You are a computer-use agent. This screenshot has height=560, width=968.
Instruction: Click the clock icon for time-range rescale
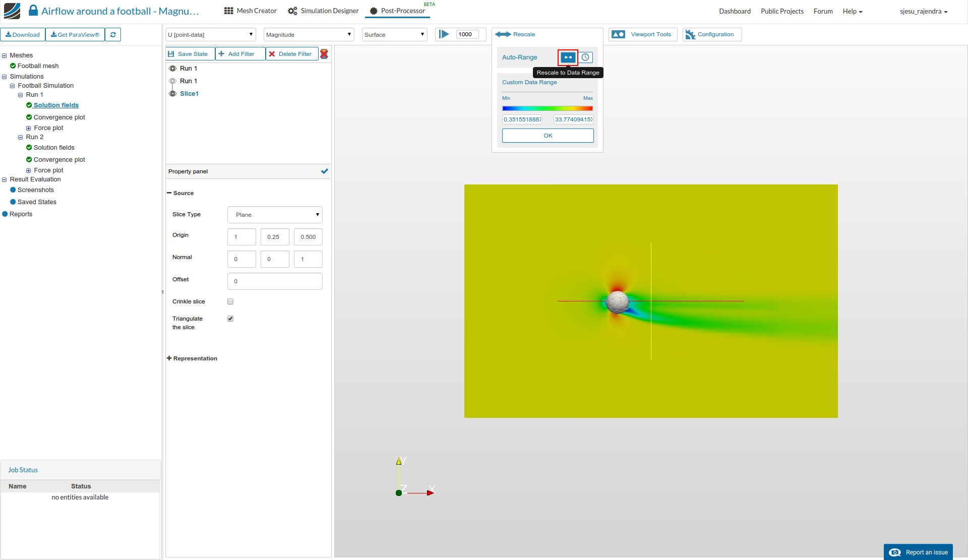[585, 57]
